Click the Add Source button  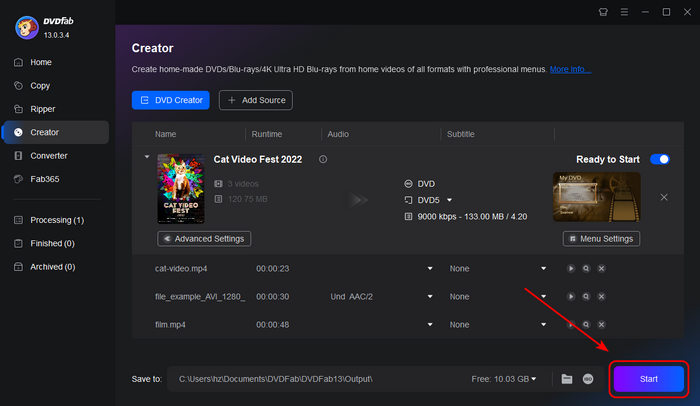tap(256, 100)
